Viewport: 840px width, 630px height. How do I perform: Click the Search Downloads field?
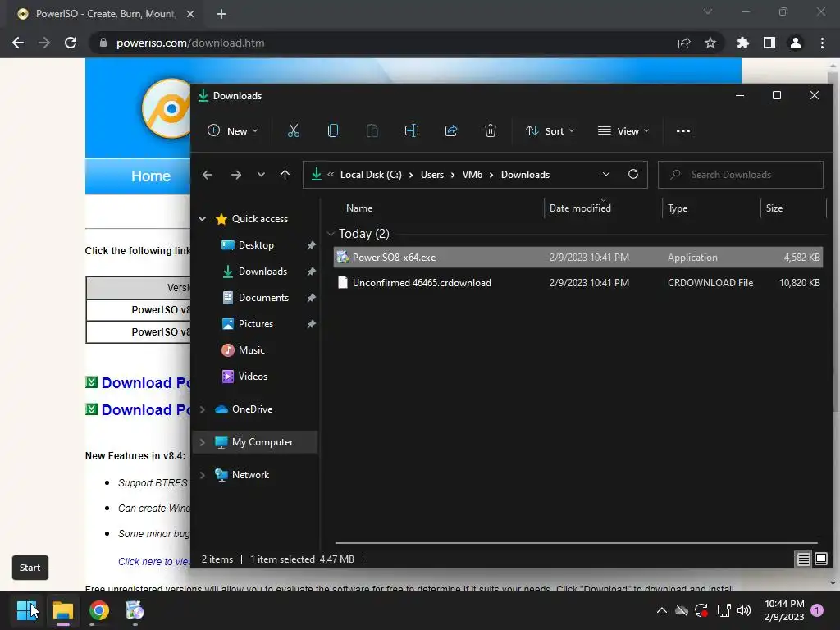point(741,175)
